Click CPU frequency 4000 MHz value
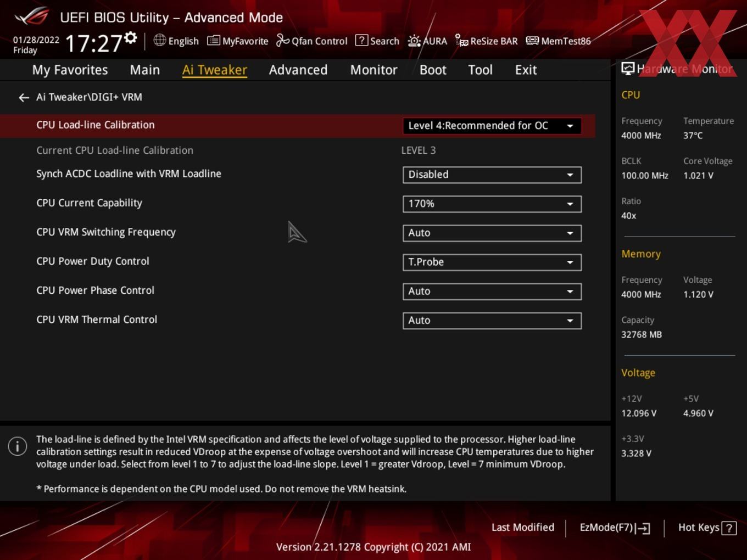 click(x=641, y=136)
